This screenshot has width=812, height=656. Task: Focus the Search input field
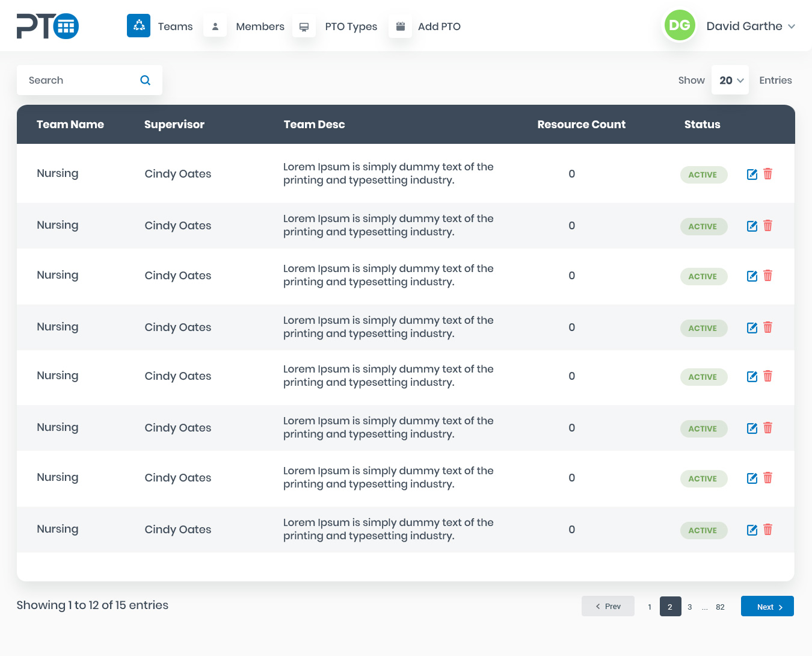click(90, 80)
